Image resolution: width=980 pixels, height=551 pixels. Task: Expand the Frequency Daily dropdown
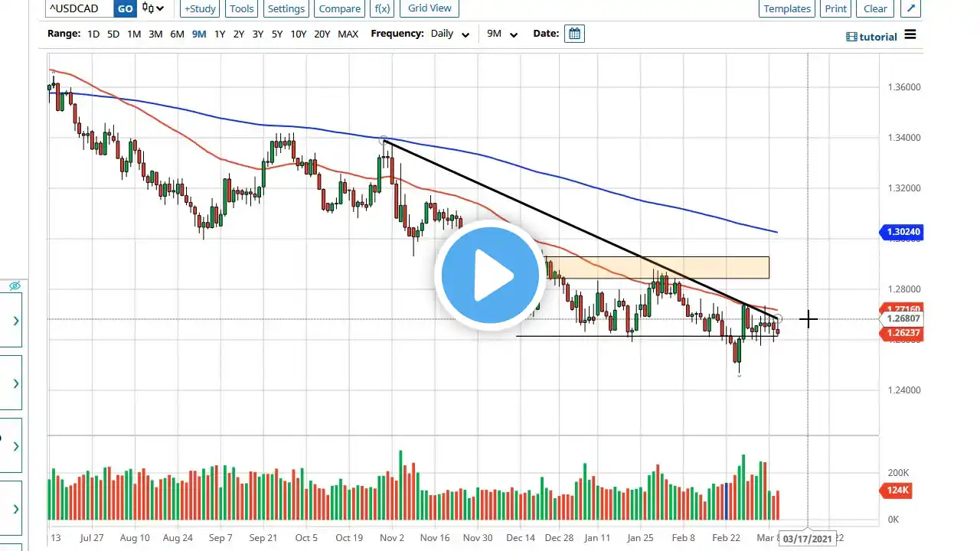[450, 34]
